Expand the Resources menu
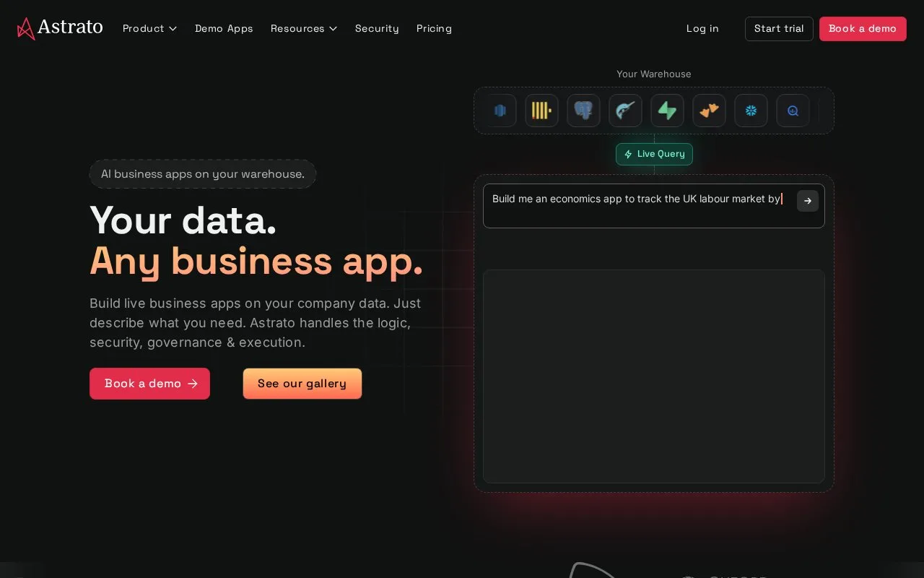This screenshot has width=924, height=578. click(x=304, y=28)
